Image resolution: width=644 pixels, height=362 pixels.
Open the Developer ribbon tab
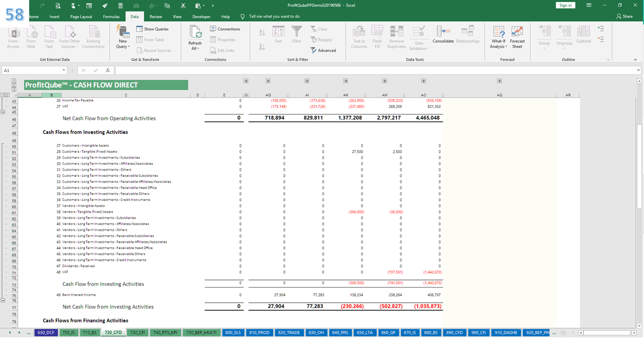201,17
